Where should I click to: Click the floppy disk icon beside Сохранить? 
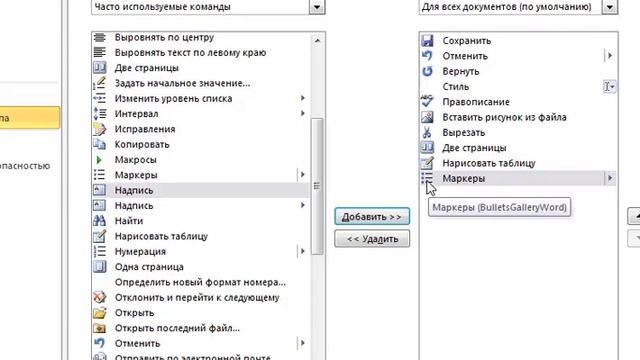427,40
